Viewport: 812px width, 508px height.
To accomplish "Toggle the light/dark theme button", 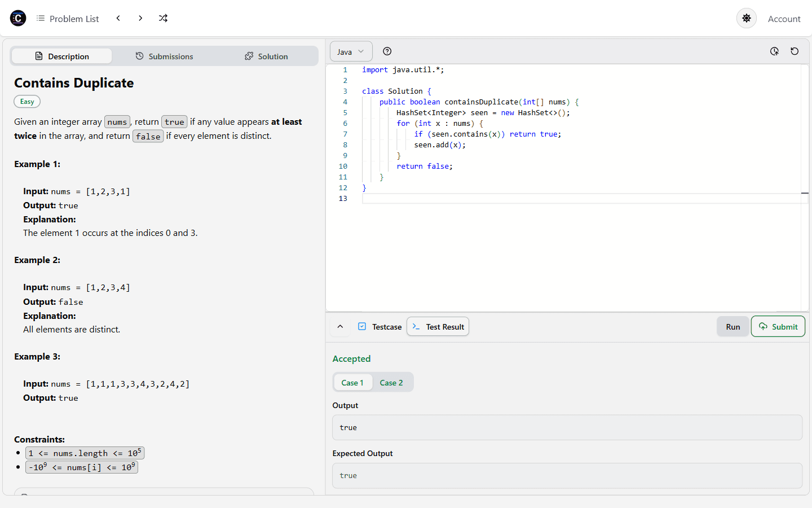I will point(746,18).
